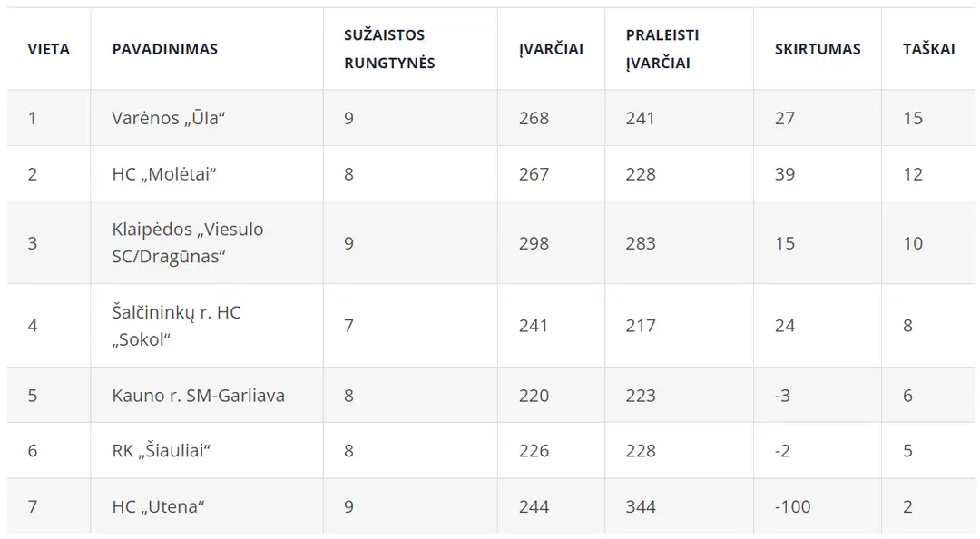Click the 39 goal difference for Molėtai
The width and height of the screenshot is (980, 539).
(x=785, y=174)
